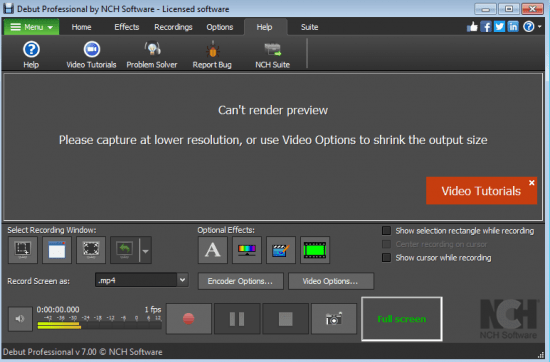
Task: Stop the recording
Action: [x=286, y=319]
